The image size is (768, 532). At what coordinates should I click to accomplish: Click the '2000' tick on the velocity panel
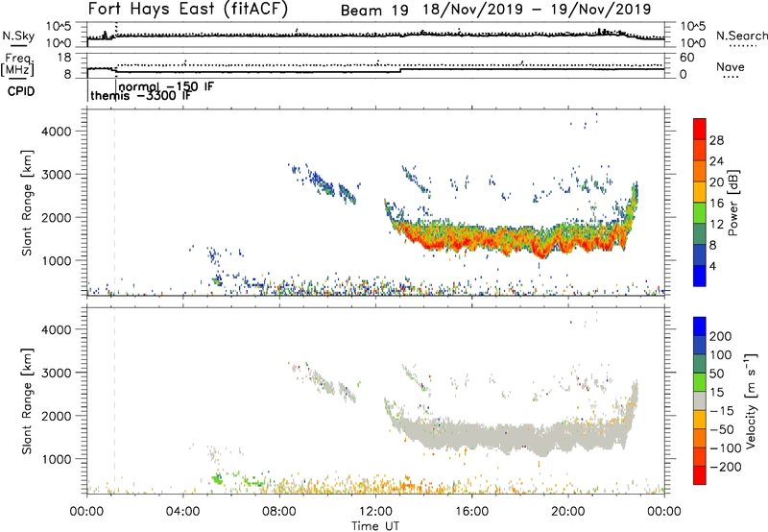pyautogui.click(x=57, y=416)
